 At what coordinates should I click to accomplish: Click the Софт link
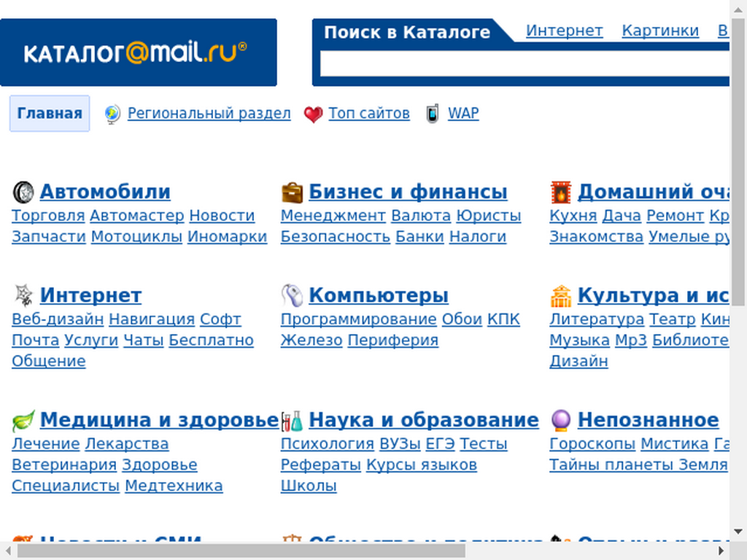tap(220, 319)
